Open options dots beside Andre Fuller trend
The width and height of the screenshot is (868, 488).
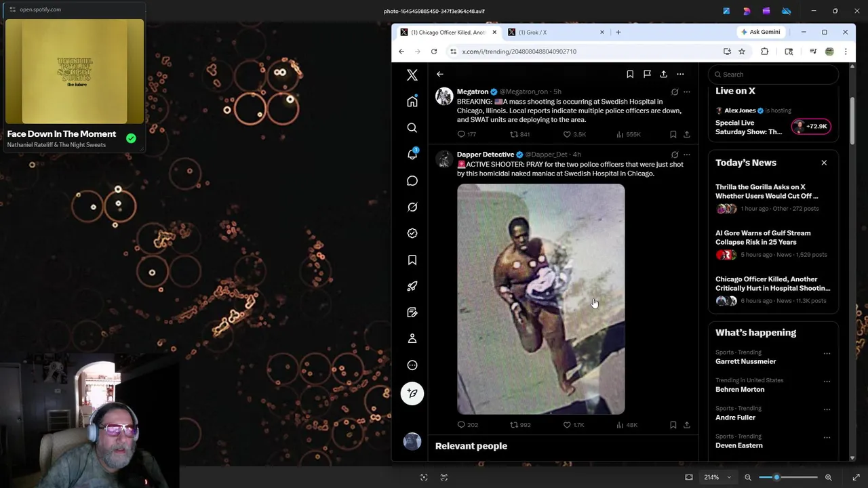tap(827, 409)
